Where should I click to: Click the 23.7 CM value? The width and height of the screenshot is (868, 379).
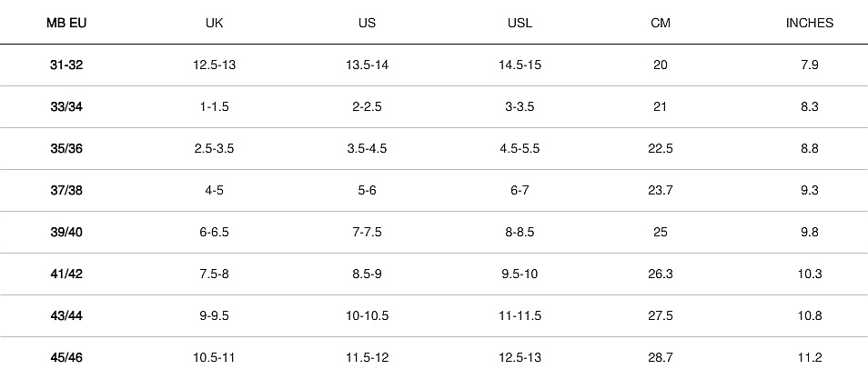[661, 190]
